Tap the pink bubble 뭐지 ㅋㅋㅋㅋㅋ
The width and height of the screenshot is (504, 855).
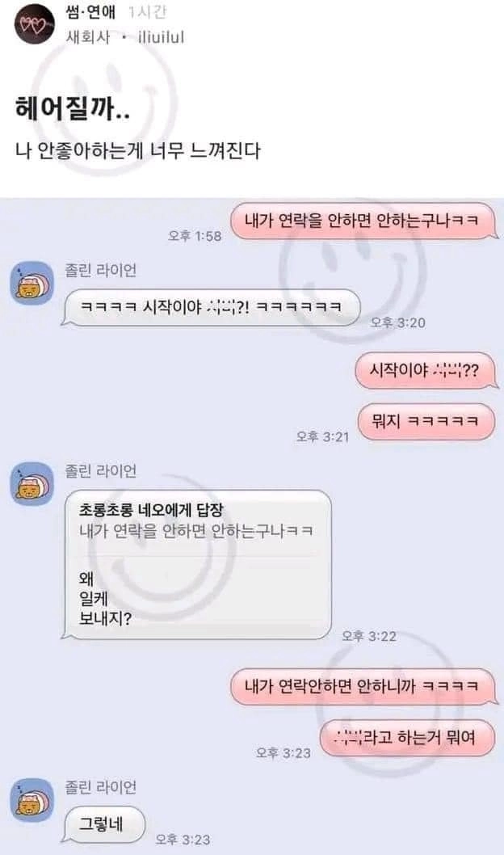click(426, 421)
